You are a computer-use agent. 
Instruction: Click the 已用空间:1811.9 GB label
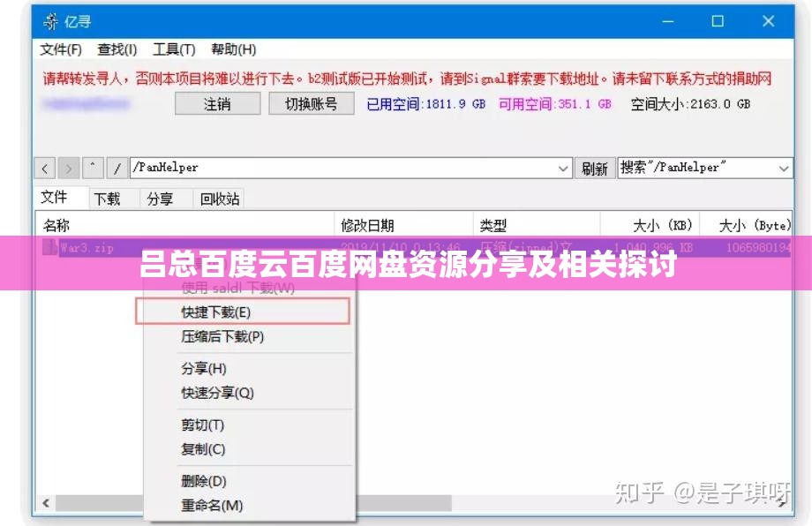point(425,104)
